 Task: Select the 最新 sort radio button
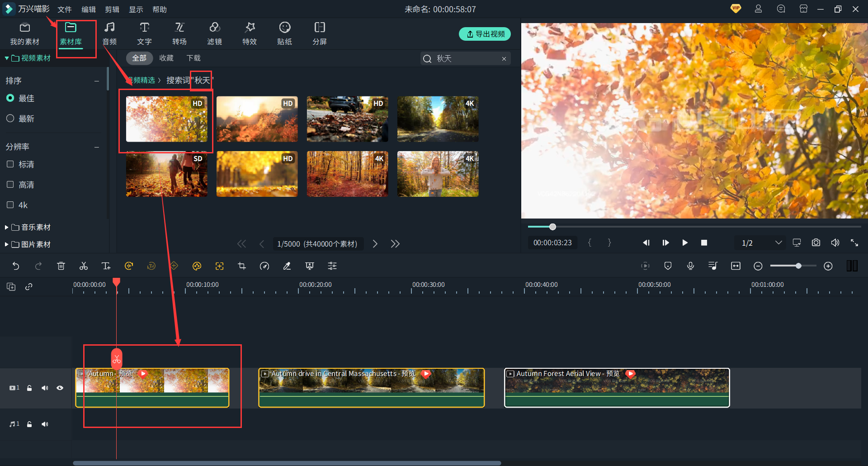pos(10,119)
